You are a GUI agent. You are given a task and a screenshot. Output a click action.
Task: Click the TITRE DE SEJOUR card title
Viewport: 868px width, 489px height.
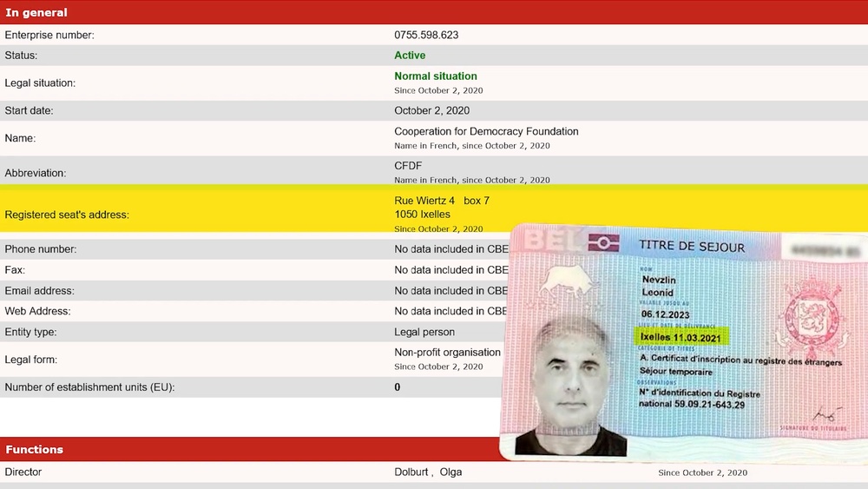tap(691, 247)
